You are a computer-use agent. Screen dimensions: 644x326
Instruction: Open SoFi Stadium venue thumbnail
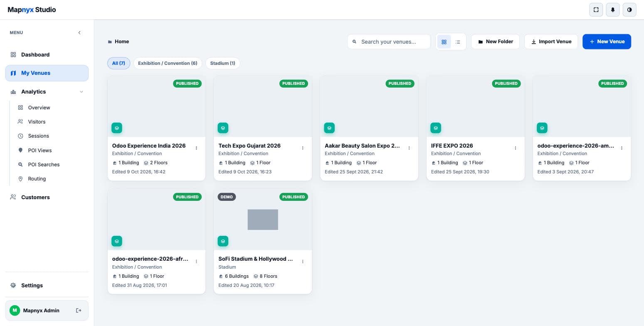point(263,220)
